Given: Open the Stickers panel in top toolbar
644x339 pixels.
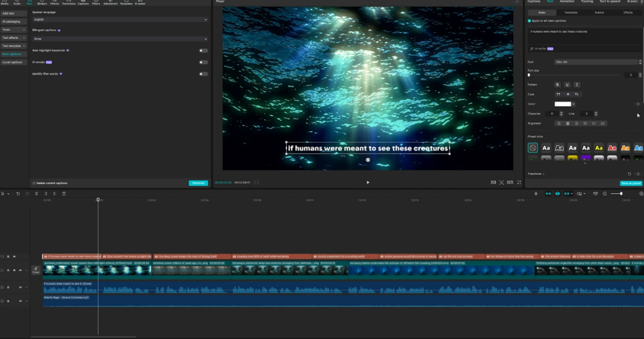Looking at the screenshot, I should coord(42,2).
